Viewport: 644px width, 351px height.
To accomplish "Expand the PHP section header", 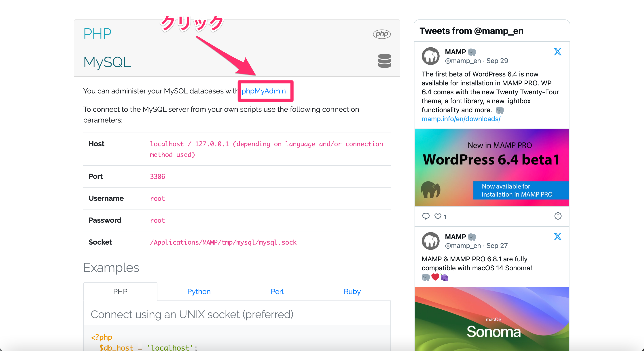I will (237, 34).
